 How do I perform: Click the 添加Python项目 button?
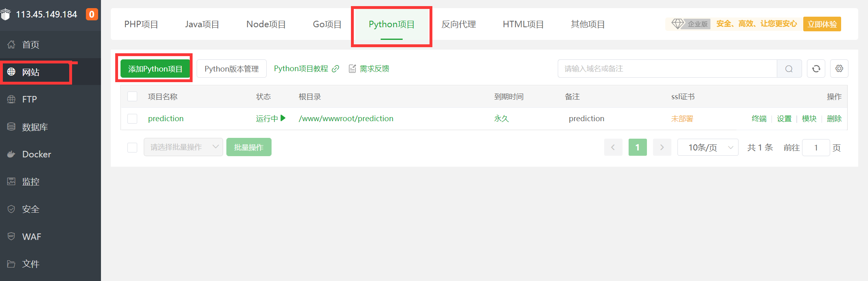[155, 69]
